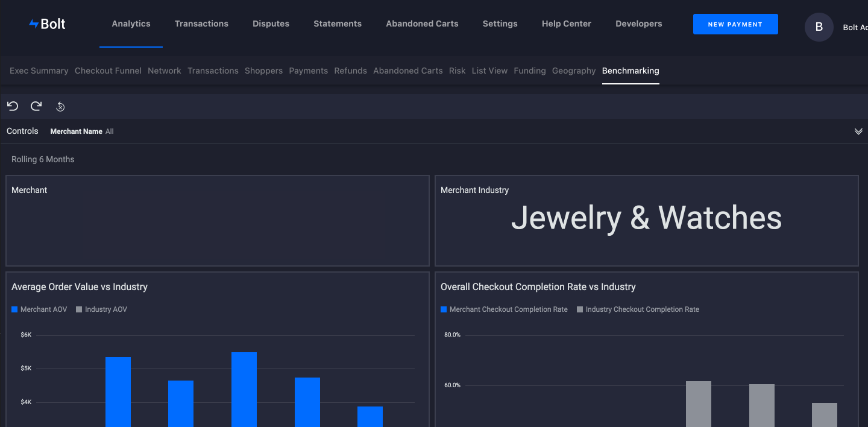Toggle Industry AOV legend swatch
868x427 pixels.
click(79, 309)
